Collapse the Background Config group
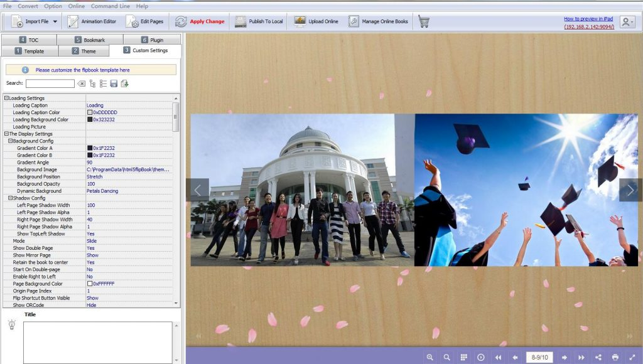This screenshot has height=364, width=643. [10, 141]
